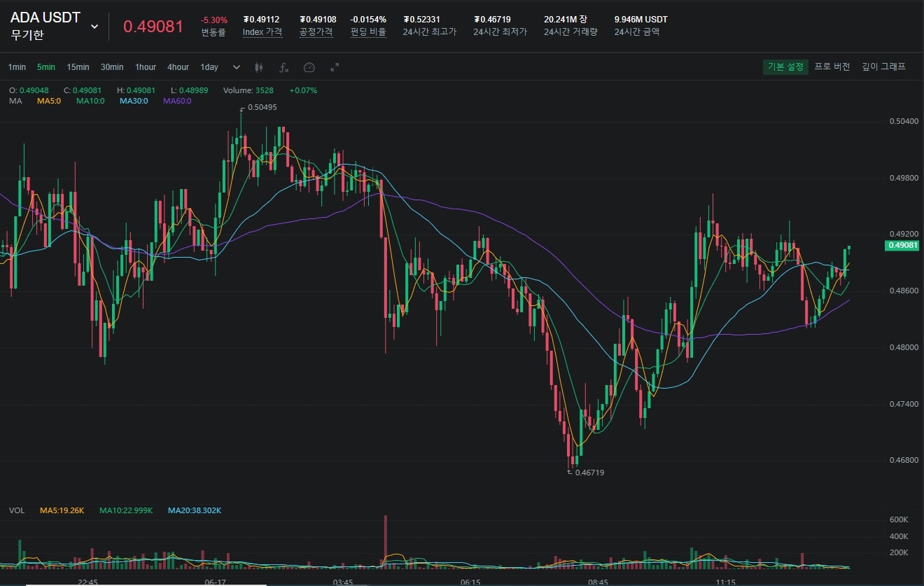
Task: Click the 9.946M USDT amount value
Action: (x=640, y=20)
